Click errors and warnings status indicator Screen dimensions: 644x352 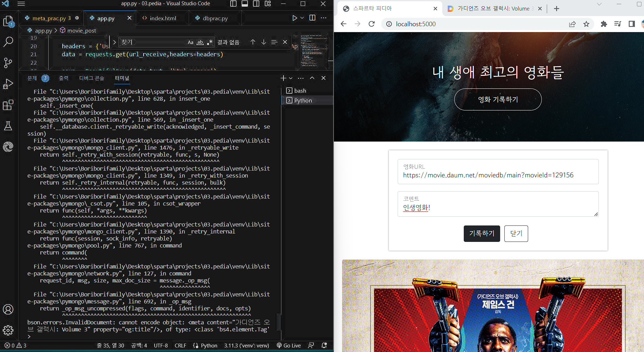(x=15, y=345)
